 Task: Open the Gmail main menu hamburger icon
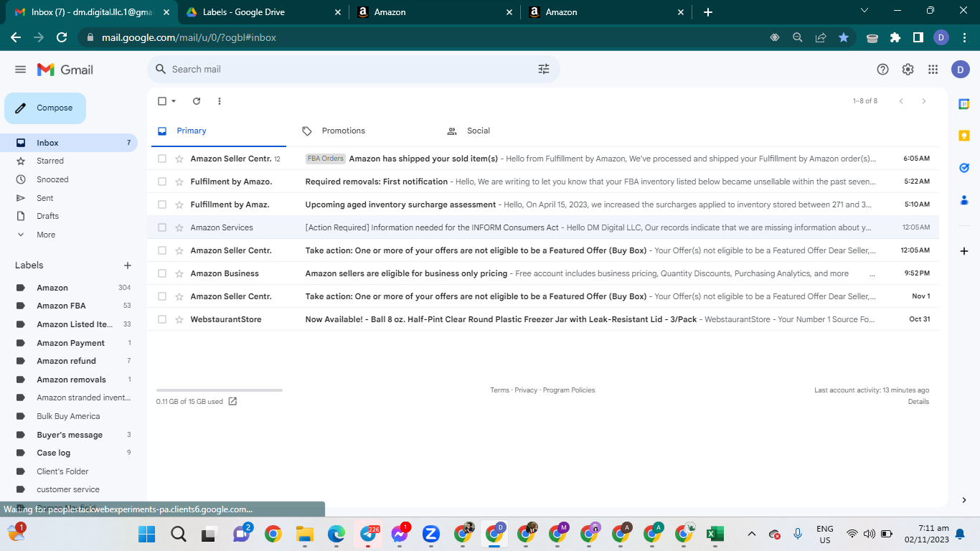coord(20,70)
